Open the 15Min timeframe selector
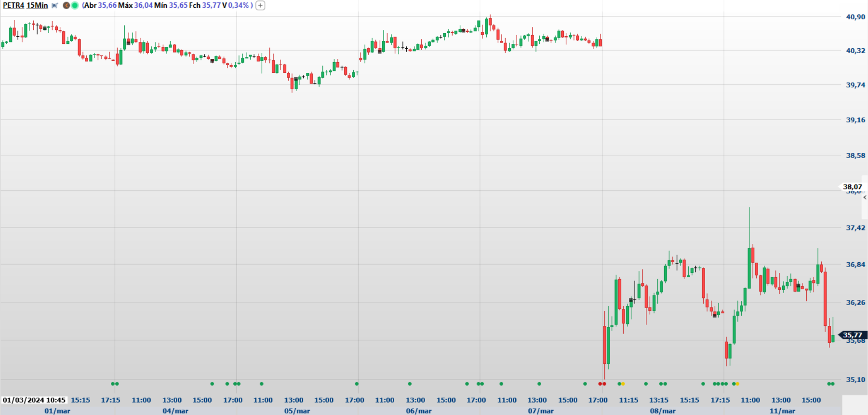 pos(37,5)
